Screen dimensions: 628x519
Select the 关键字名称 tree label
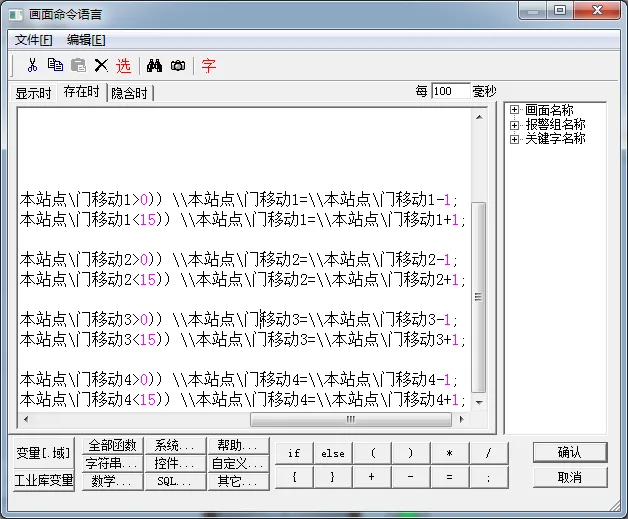555,139
